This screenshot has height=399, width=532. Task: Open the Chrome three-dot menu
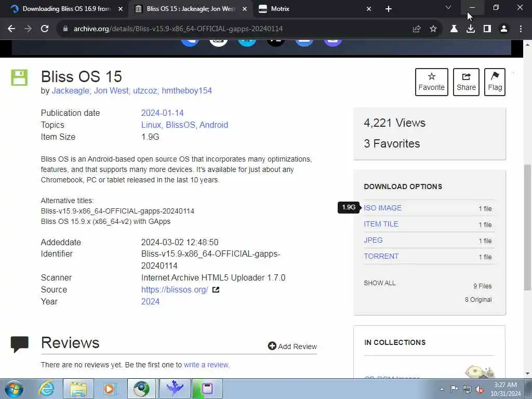pos(521,29)
